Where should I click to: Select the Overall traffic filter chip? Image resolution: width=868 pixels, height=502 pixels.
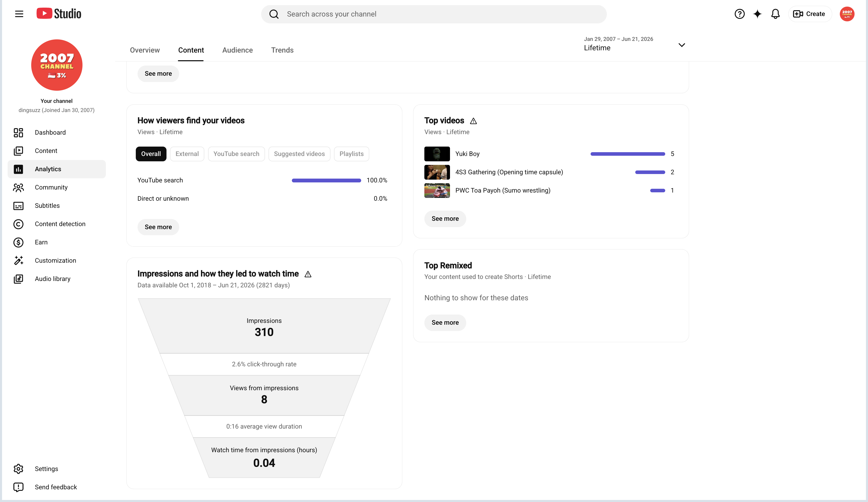point(151,154)
